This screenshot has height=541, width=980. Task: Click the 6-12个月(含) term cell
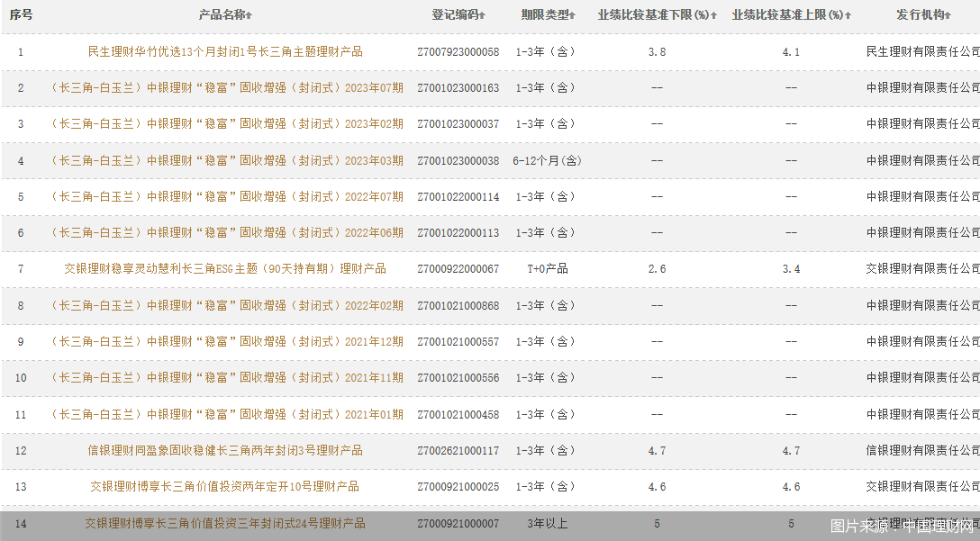point(547,160)
